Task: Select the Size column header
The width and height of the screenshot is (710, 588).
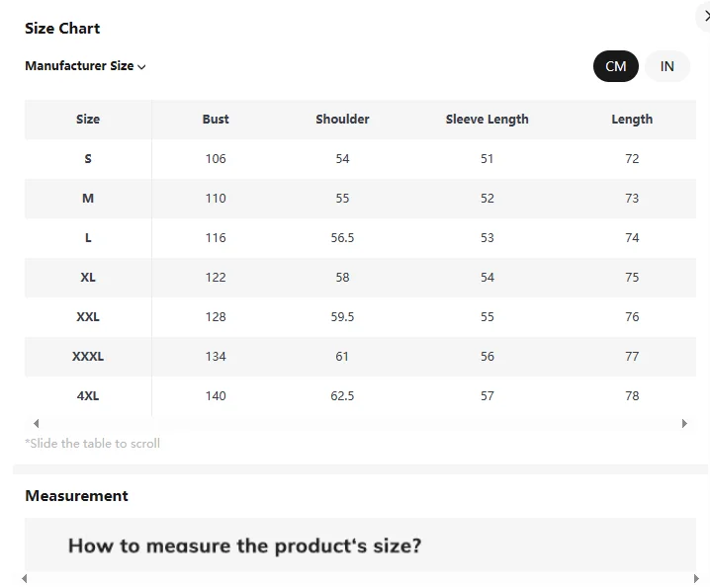Action: point(88,119)
